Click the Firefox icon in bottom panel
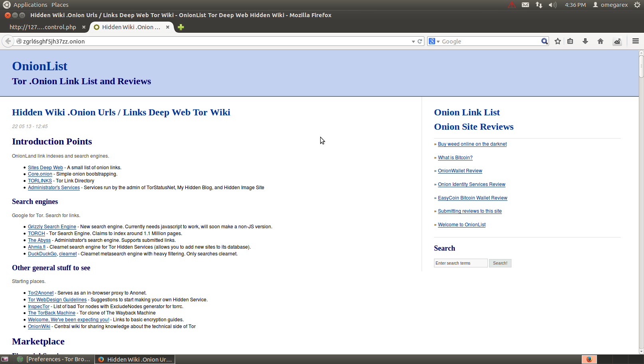 (x=589, y=359)
